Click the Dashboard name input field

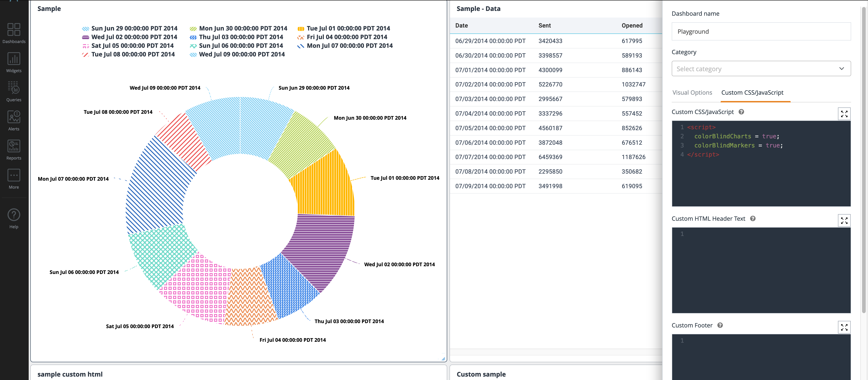[x=761, y=32]
